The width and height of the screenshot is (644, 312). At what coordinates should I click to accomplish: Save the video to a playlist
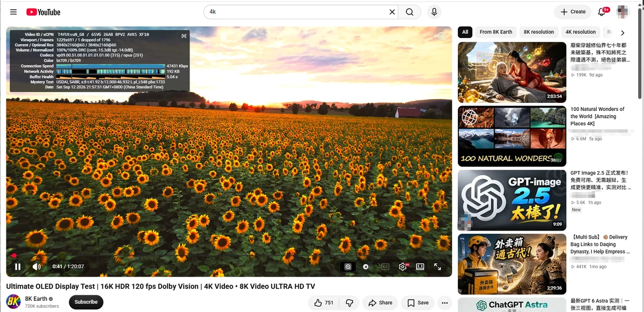(418, 303)
